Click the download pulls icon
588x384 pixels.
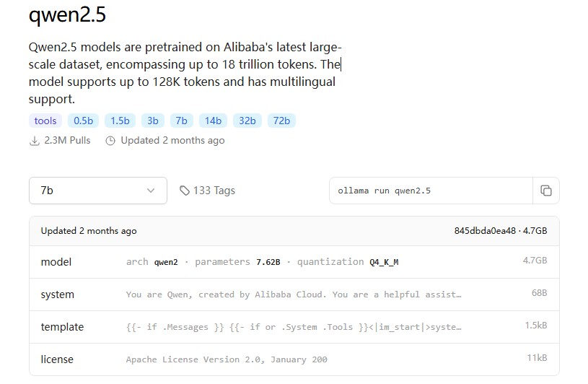[34, 141]
